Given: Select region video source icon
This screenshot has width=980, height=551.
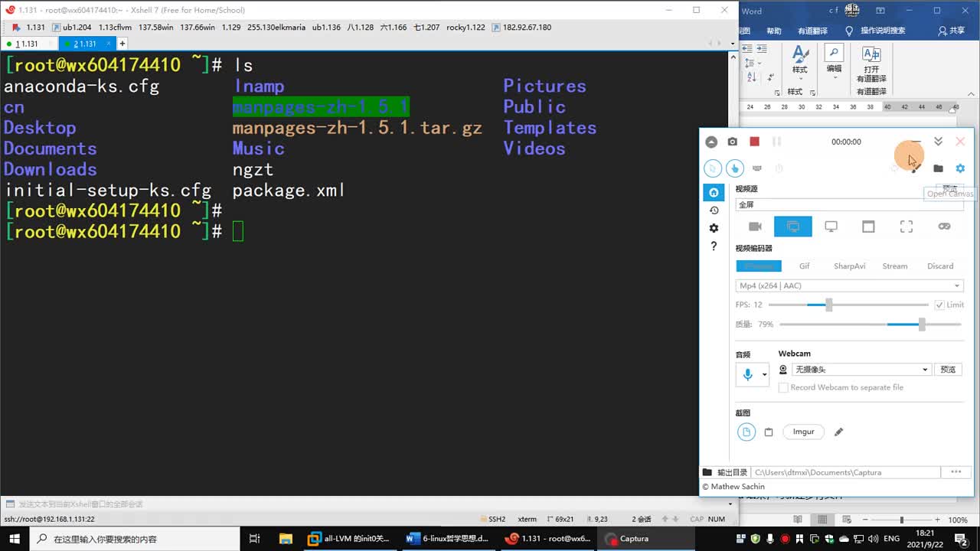Looking at the screenshot, I should [x=906, y=227].
